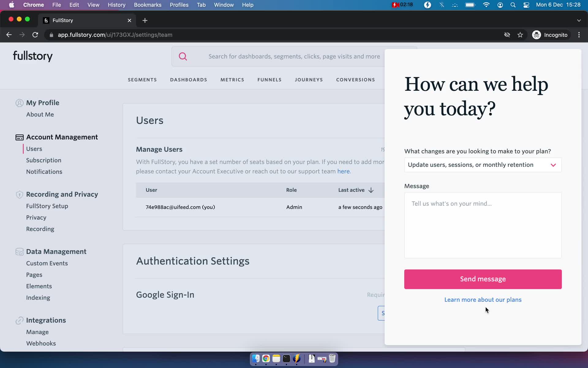Open the JOURNEYS tab
The height and width of the screenshot is (368, 588).
(x=309, y=80)
